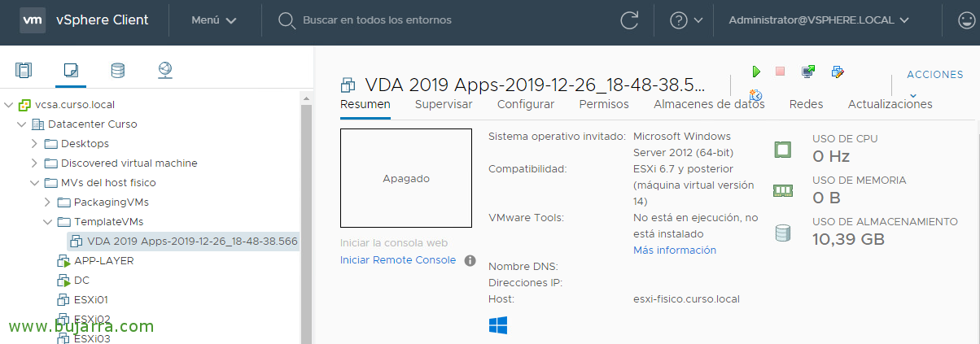The width and height of the screenshot is (980, 344).
Task: Click the red power off icon
Action: click(x=780, y=72)
